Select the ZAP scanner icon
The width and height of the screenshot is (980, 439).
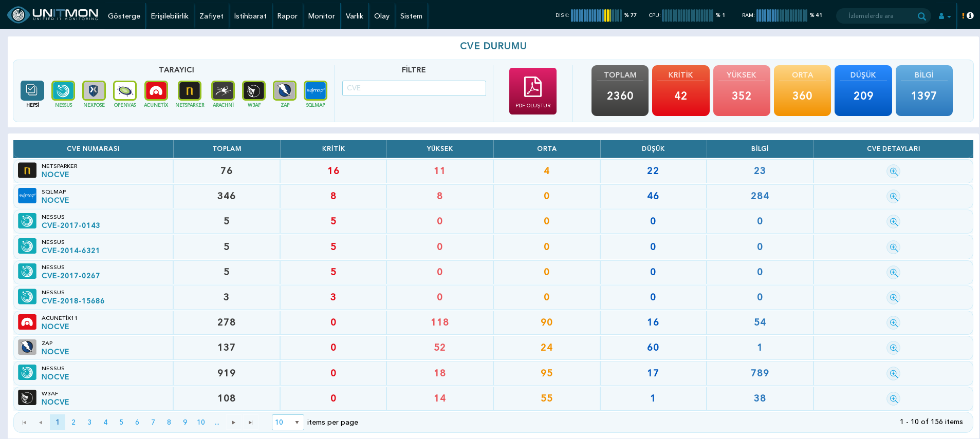[285, 91]
